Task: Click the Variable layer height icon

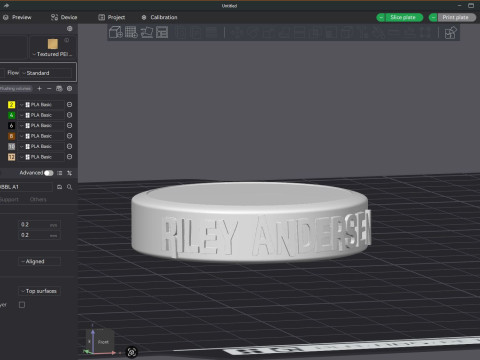Action: point(211,32)
